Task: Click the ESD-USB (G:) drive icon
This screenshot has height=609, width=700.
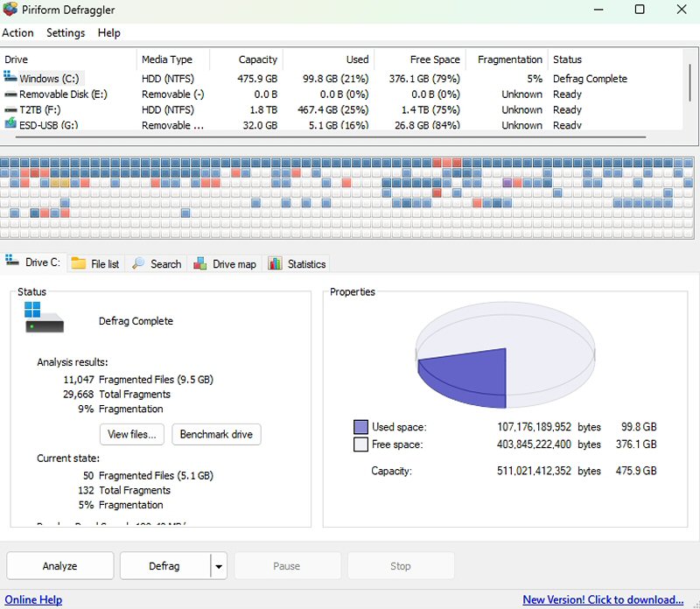Action: 10,125
